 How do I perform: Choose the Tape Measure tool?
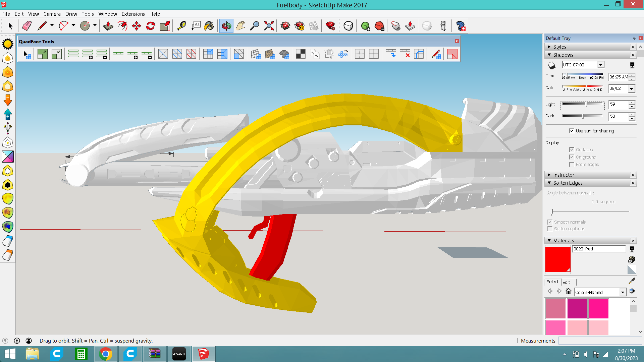click(x=181, y=26)
